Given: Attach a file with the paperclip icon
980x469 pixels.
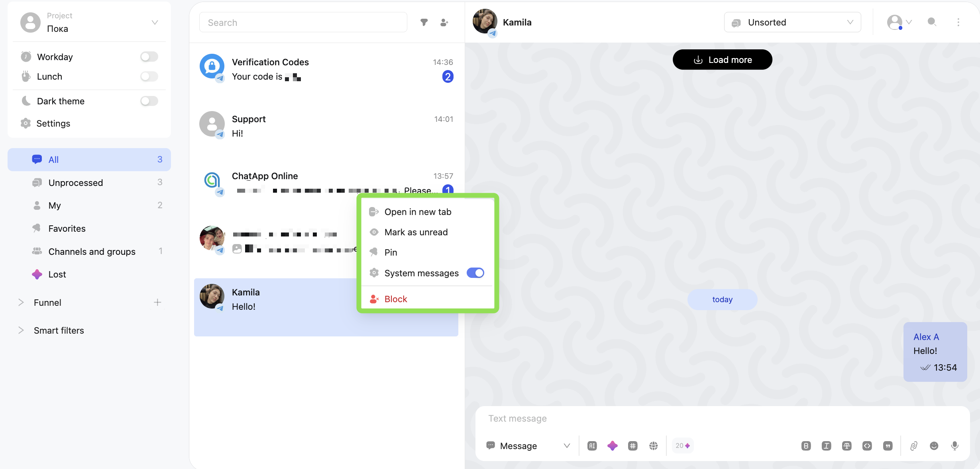Looking at the screenshot, I should (x=914, y=446).
